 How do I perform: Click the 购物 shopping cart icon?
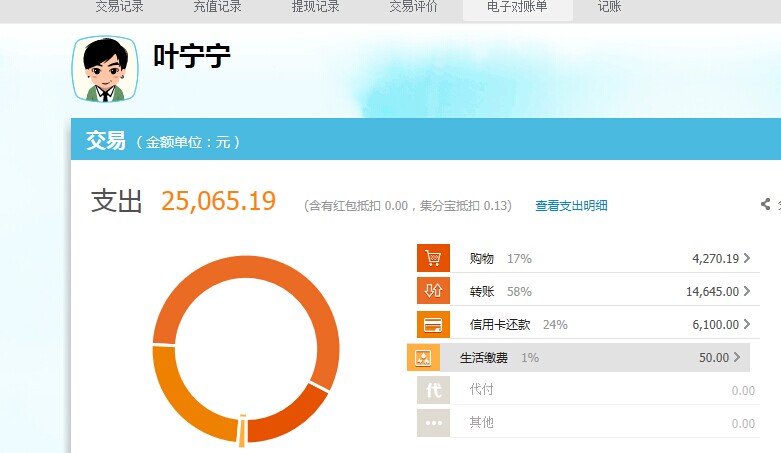click(x=433, y=258)
